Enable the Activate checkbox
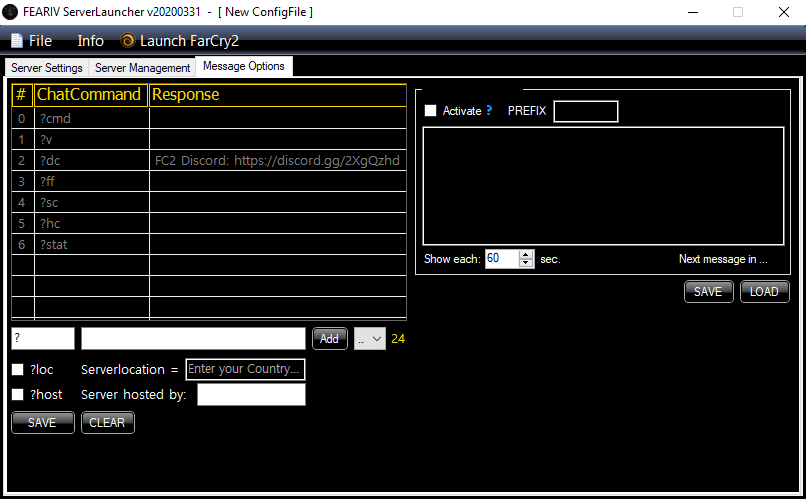This screenshot has width=806, height=499. (431, 111)
